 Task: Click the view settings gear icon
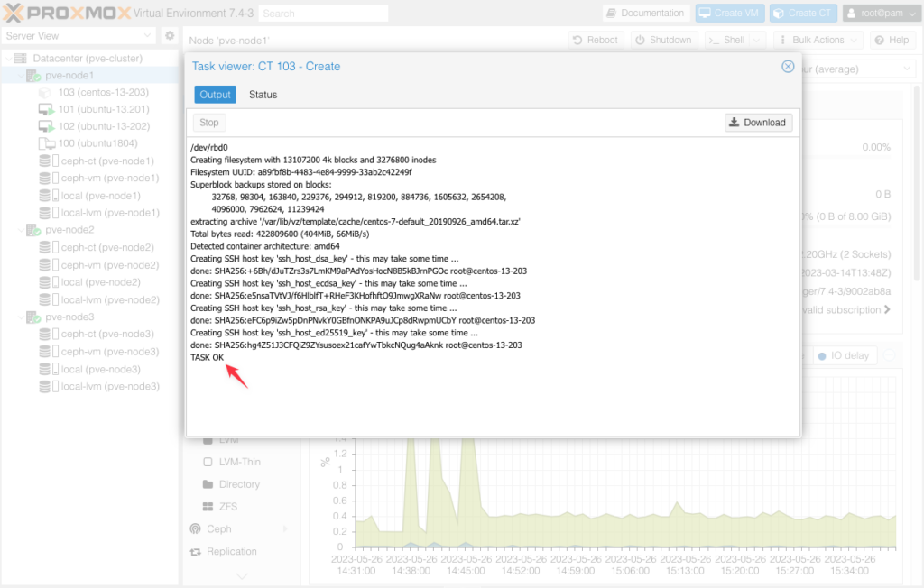[x=170, y=36]
